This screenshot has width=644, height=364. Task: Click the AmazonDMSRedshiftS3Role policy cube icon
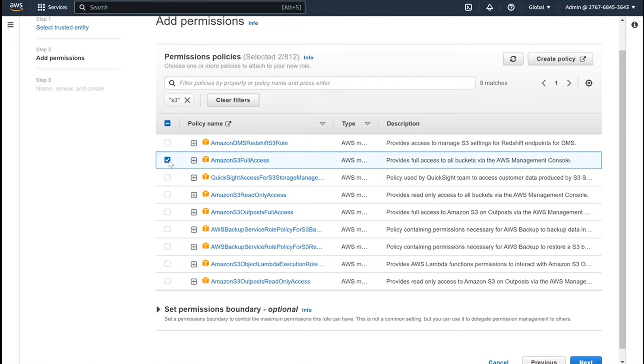click(205, 142)
